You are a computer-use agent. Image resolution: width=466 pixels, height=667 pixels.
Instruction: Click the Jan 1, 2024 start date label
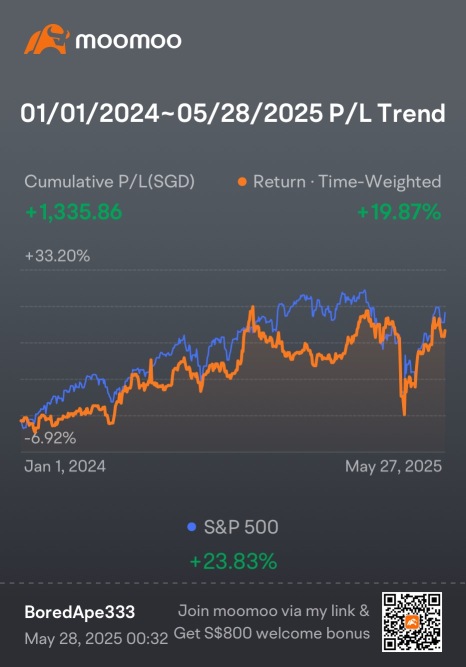[65, 466]
